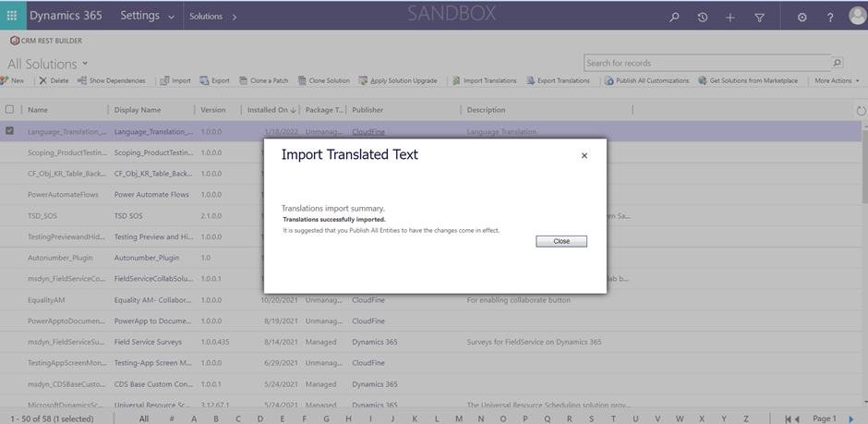Select the EqualityAM solution row
Screen dimensions: 868x424
click(430, 300)
